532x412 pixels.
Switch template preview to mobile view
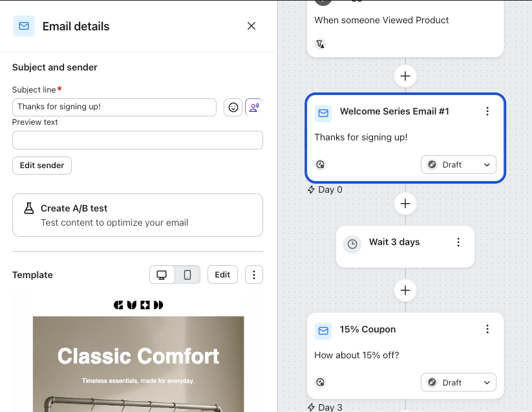click(187, 274)
